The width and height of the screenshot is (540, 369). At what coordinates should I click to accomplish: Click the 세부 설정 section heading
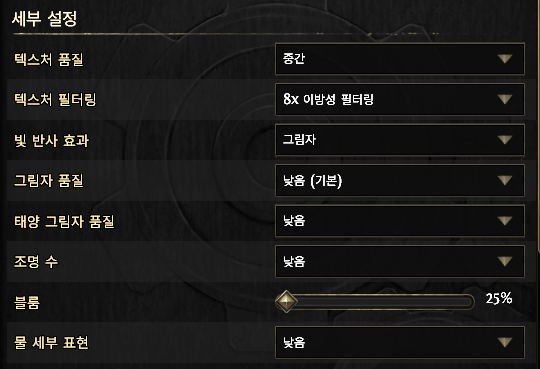[44, 19]
